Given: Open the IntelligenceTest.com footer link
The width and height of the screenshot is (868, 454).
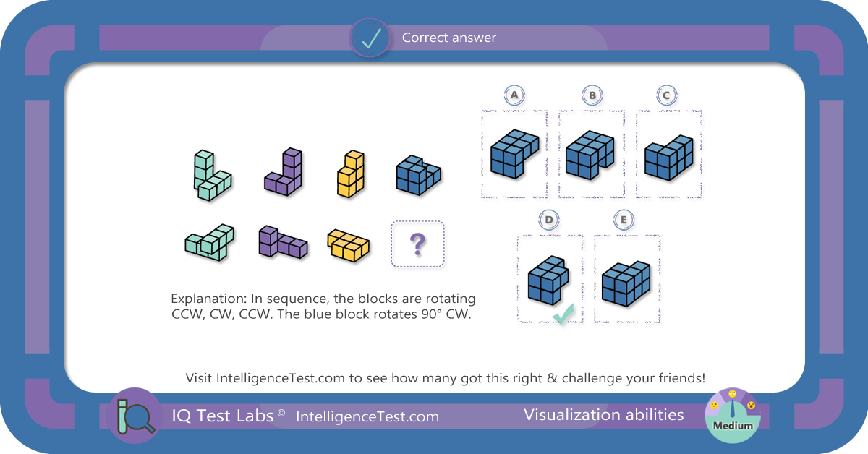Looking at the screenshot, I should pyautogui.click(x=367, y=416).
